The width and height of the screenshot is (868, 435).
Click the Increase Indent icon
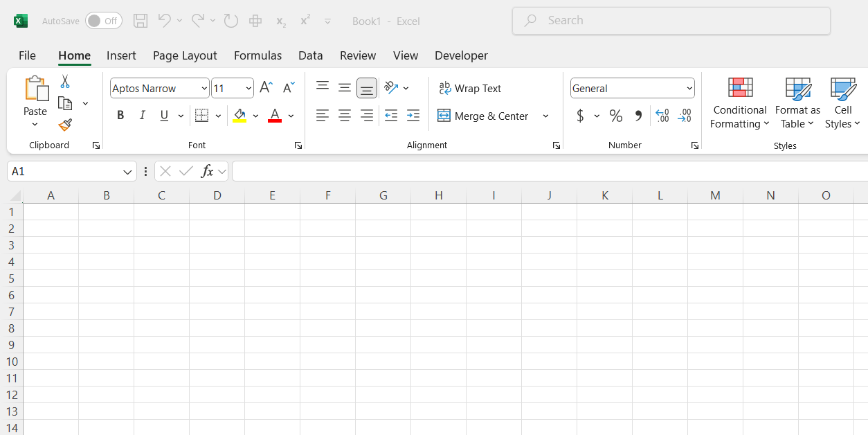[413, 116]
